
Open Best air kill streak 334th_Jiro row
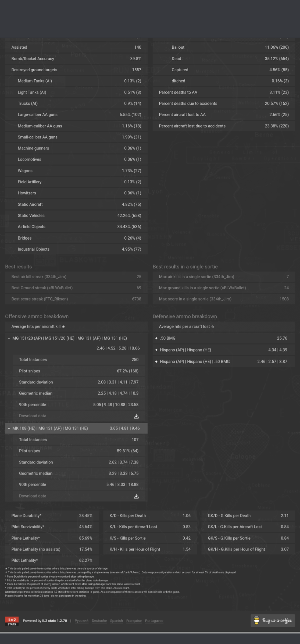76,277
